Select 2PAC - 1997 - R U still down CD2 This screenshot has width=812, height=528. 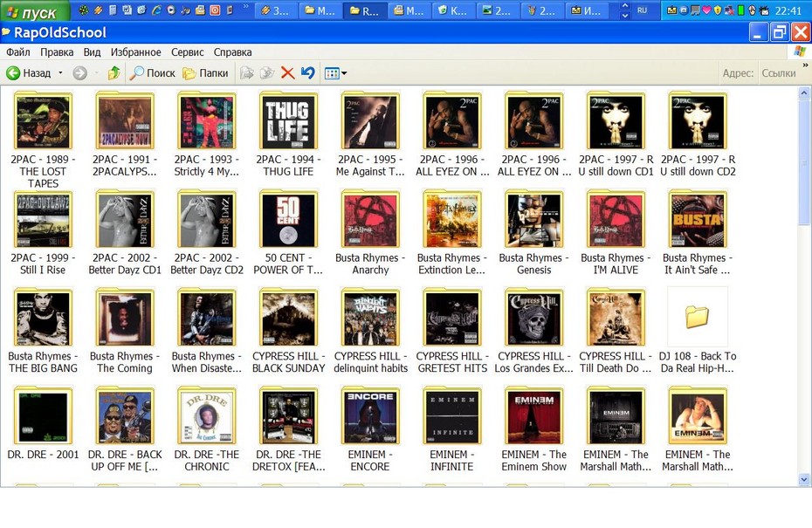tap(698, 134)
